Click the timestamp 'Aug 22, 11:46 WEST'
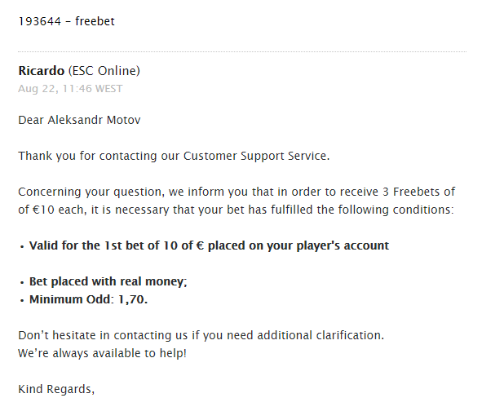 (70, 89)
